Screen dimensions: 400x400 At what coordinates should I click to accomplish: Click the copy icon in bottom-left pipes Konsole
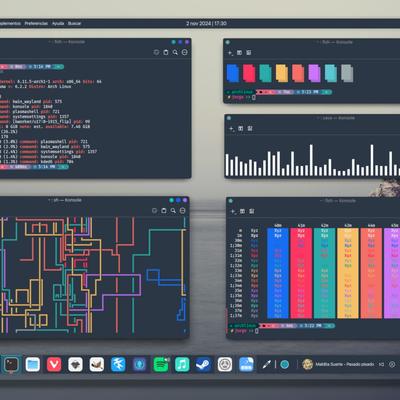click(x=154, y=210)
